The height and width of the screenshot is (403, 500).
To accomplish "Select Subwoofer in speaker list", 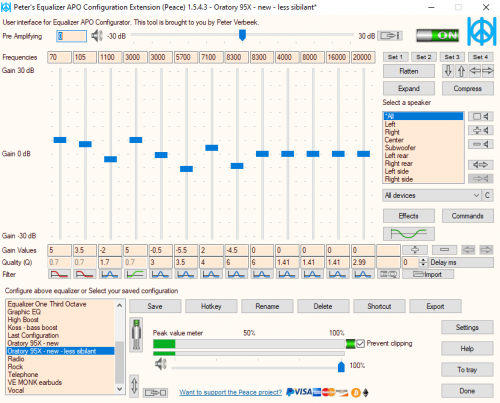I will point(423,148).
